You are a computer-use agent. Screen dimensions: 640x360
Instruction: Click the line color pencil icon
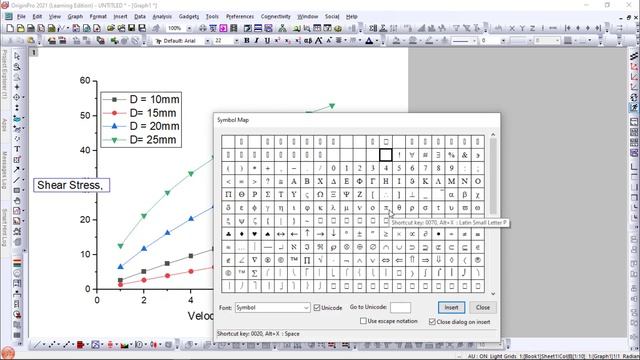[x=429, y=41]
